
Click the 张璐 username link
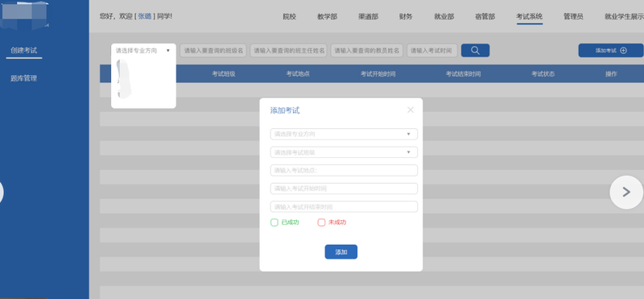(145, 16)
